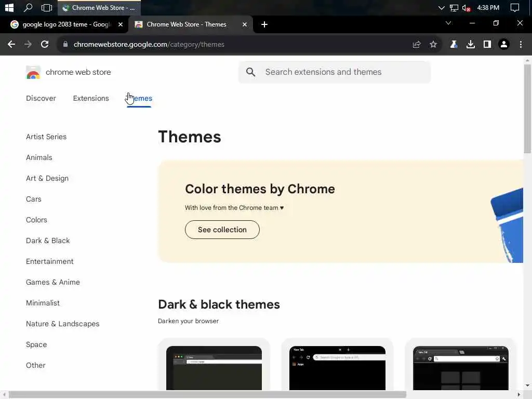Select the Chrome Web Store - Themes tab
Image resolution: width=532 pixels, height=399 pixels.
(186, 24)
